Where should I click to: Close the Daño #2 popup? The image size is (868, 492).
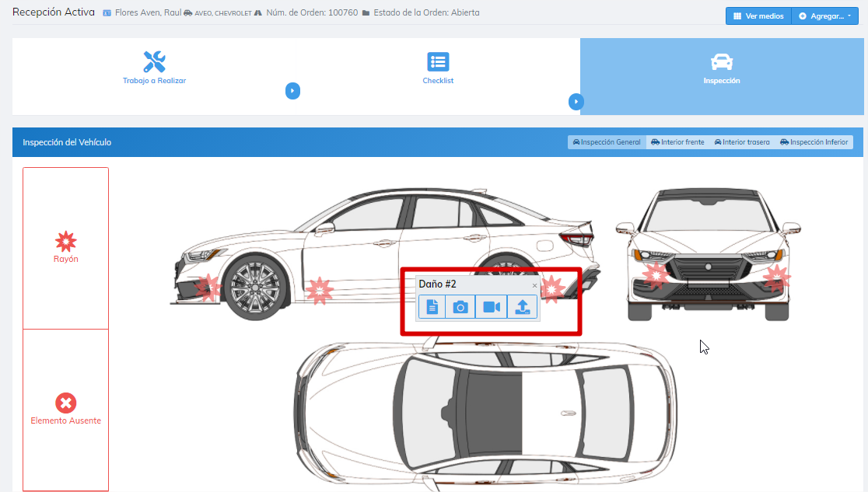pyautogui.click(x=534, y=285)
